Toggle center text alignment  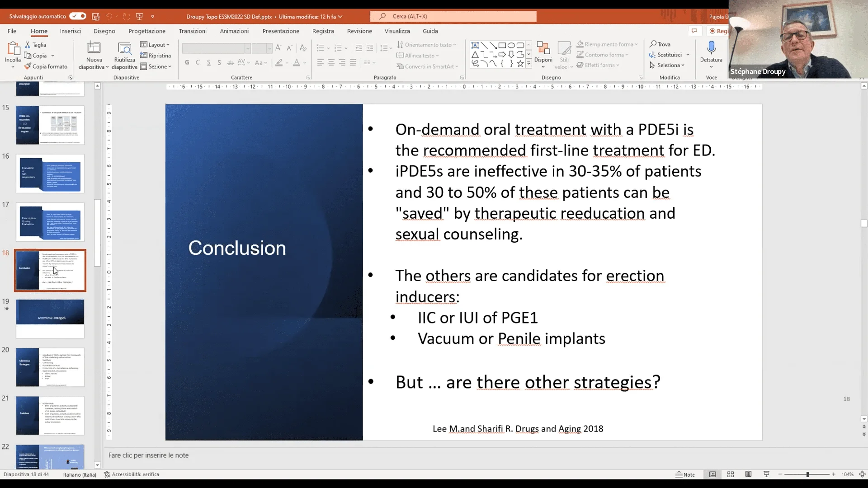[x=331, y=62]
